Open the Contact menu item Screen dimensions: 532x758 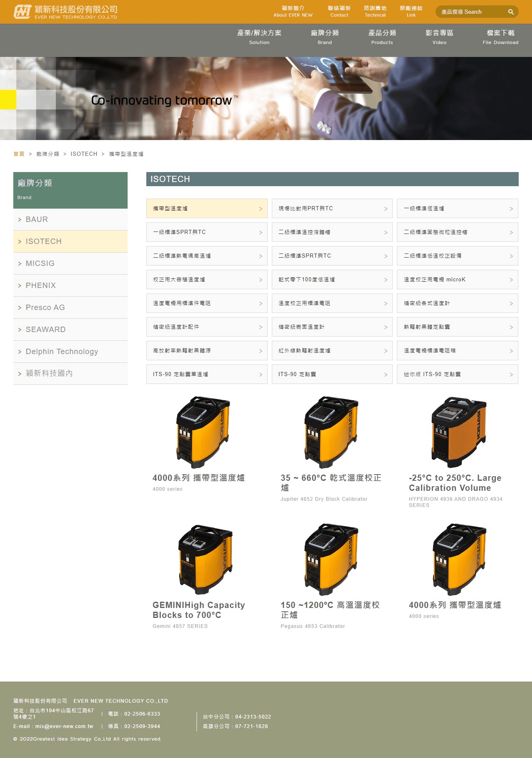point(339,12)
